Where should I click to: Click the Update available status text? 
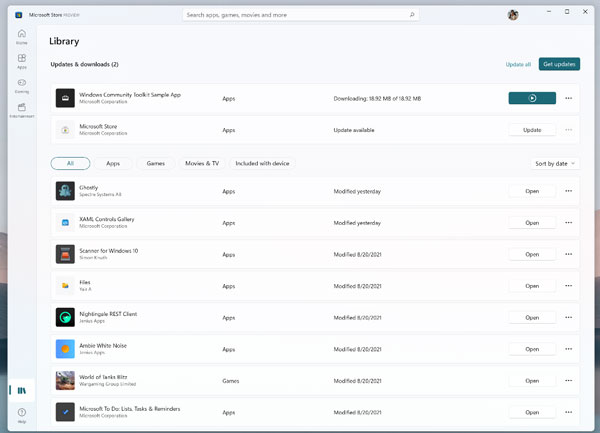[354, 130]
